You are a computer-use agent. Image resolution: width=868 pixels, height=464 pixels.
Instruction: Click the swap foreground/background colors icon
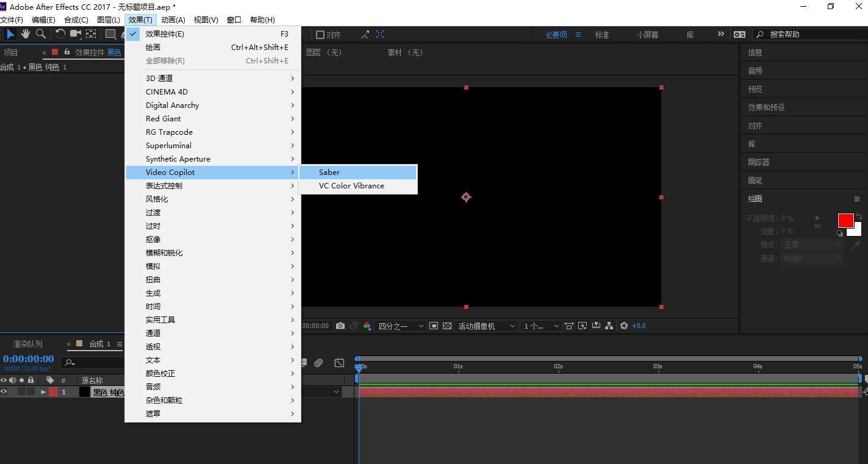[859, 217]
